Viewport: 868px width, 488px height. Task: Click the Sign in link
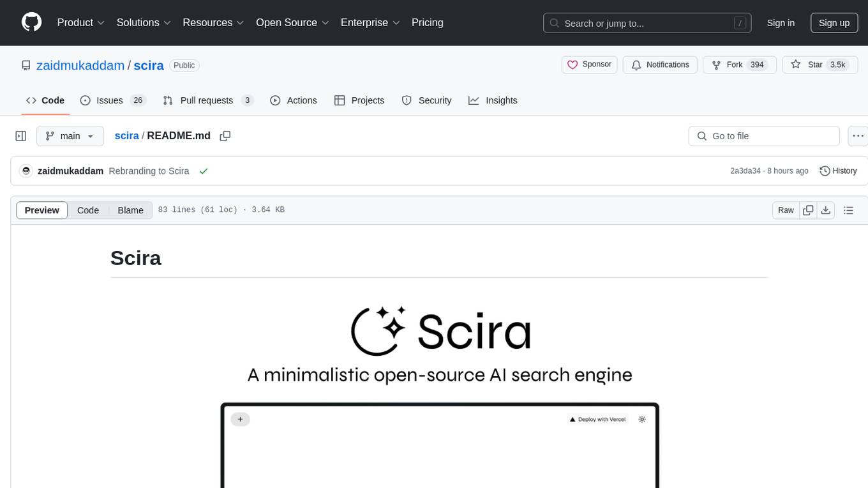(781, 23)
